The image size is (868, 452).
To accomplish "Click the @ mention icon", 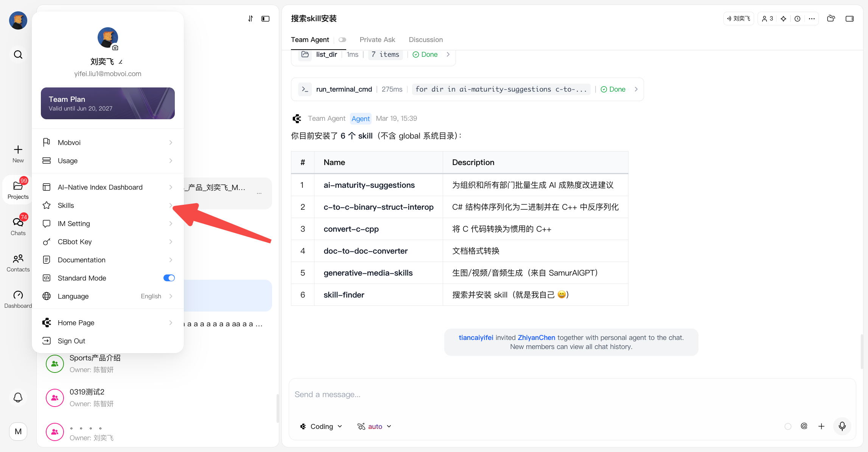I will (x=804, y=426).
